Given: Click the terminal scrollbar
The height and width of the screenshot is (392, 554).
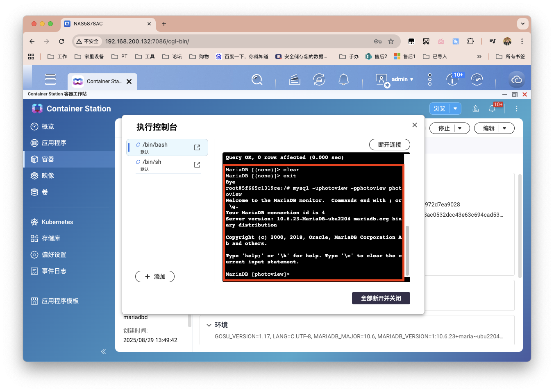Looking at the screenshot, I should tap(407, 250).
